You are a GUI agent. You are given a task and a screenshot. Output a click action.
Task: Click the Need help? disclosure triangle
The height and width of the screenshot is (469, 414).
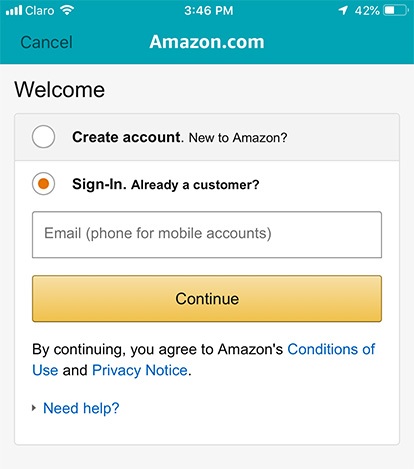pos(34,408)
